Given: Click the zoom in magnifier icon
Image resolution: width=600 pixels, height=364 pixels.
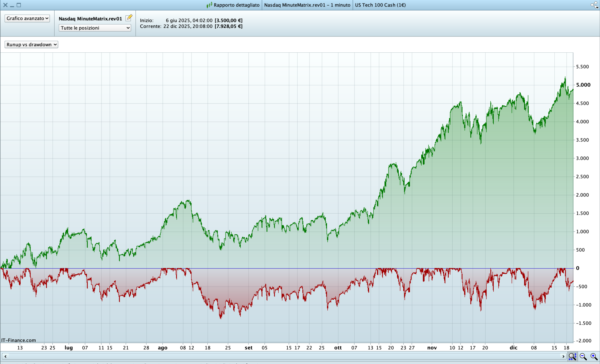Looking at the screenshot, I should pyautogui.click(x=594, y=357).
